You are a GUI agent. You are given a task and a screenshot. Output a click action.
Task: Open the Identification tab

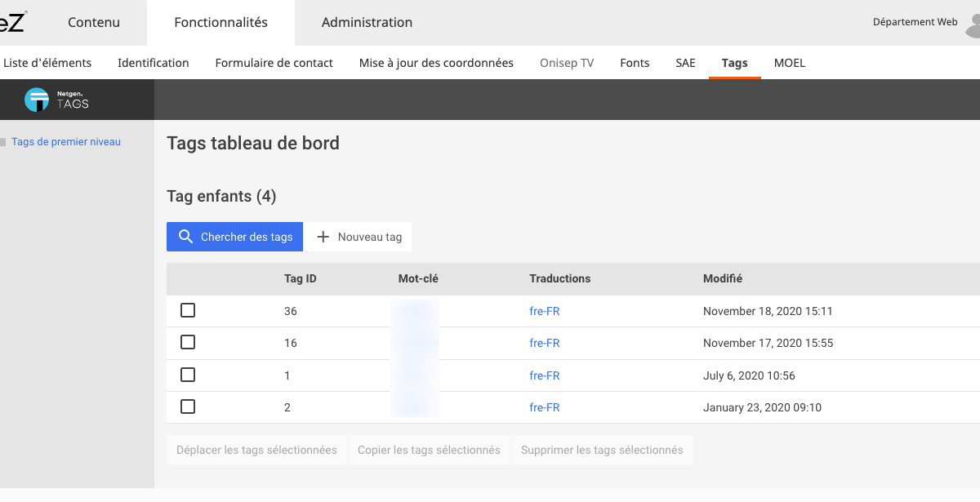[x=153, y=62]
